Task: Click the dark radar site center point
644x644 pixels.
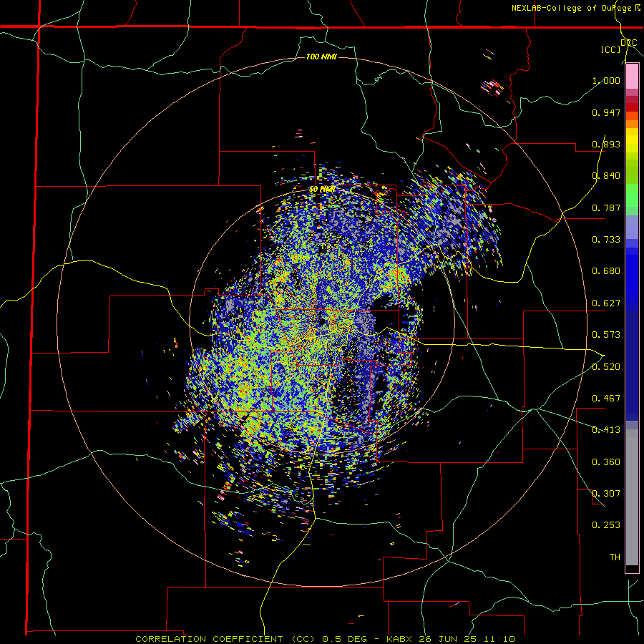Action: 322,322
